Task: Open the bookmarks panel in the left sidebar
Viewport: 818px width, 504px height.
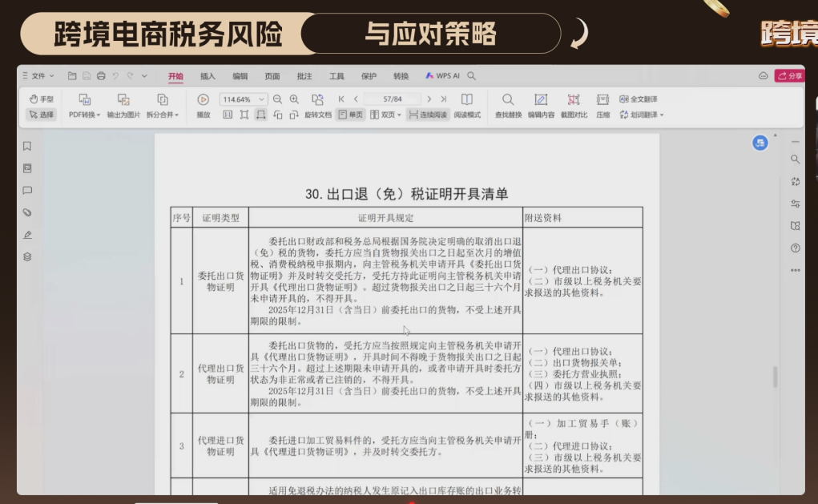Action: pos(26,147)
